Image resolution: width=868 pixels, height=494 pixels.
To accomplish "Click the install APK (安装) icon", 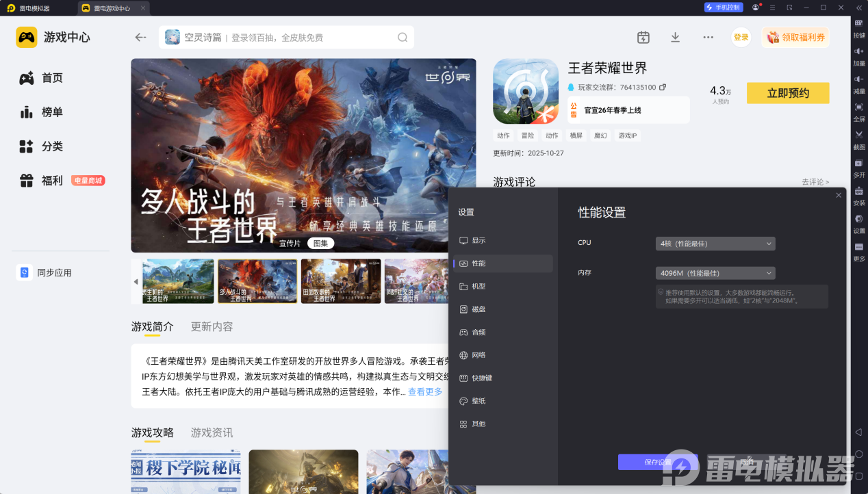I will click(x=858, y=191).
